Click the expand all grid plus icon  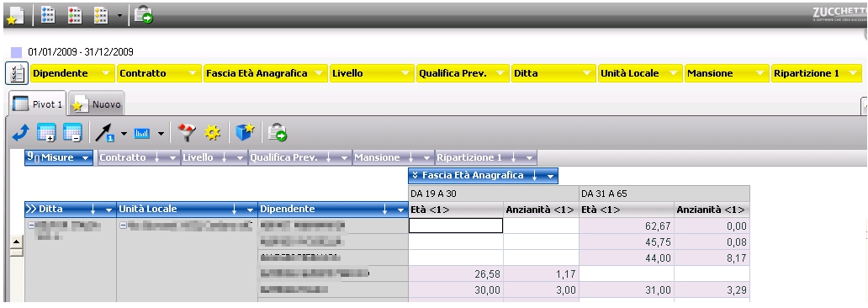46,133
